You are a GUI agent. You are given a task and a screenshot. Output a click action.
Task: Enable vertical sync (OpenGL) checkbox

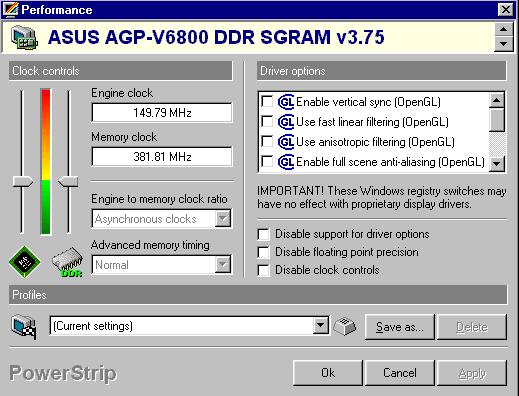pyautogui.click(x=267, y=101)
